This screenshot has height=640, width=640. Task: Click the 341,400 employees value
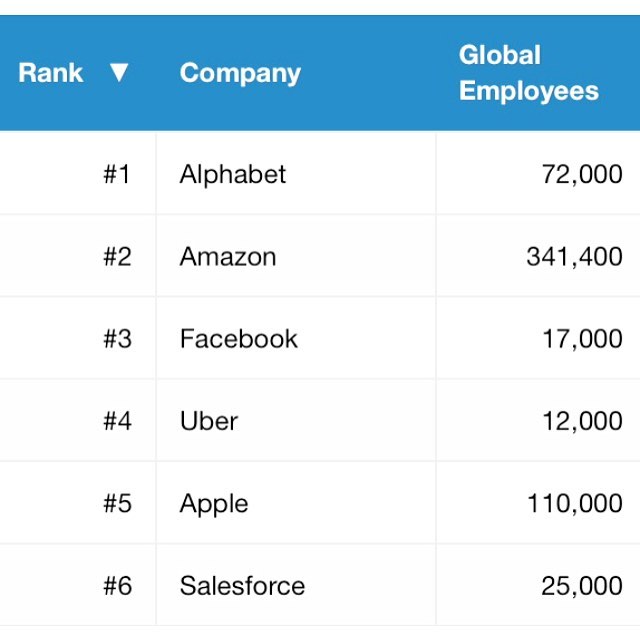(x=574, y=257)
